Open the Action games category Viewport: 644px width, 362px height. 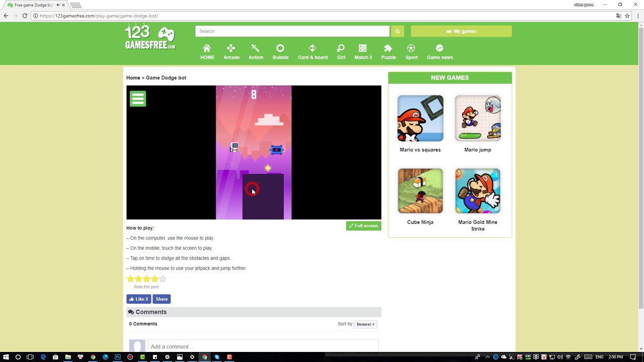[x=256, y=52]
